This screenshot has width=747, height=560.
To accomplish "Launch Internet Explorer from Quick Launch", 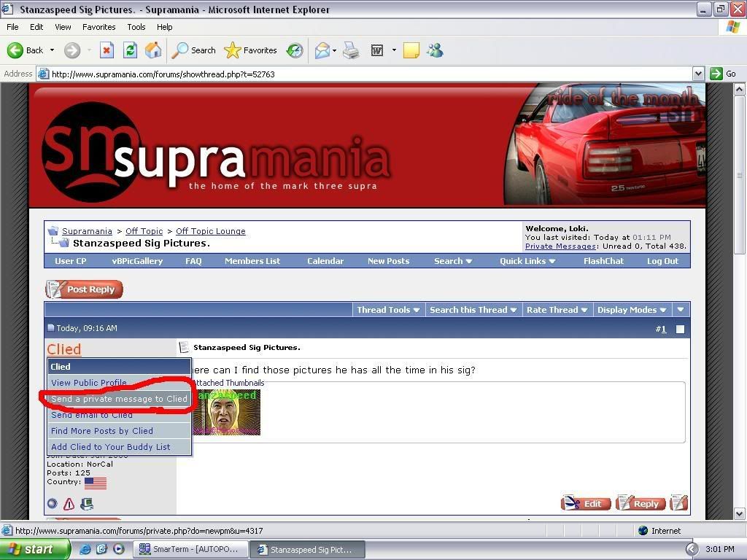I will (x=85, y=550).
